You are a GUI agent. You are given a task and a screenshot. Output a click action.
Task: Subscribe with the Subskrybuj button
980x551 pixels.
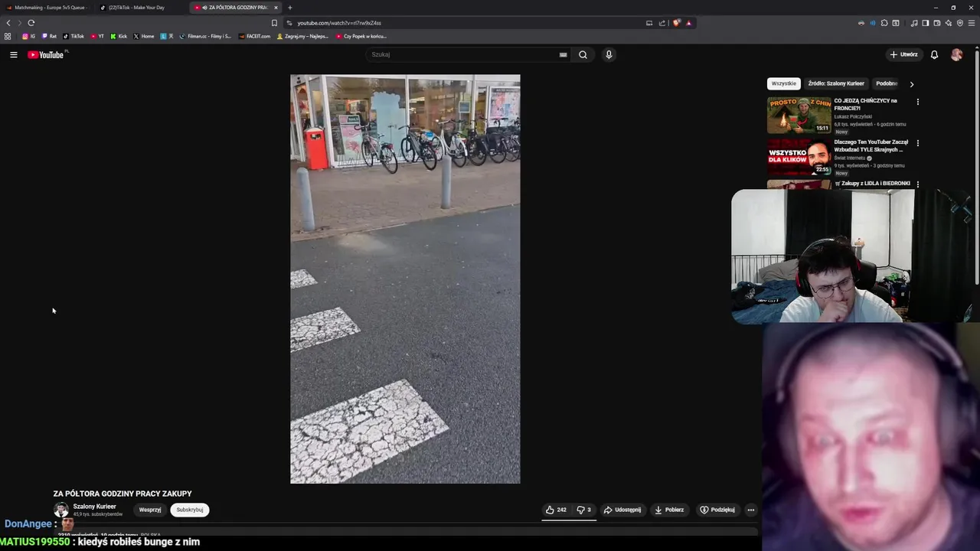pyautogui.click(x=190, y=510)
